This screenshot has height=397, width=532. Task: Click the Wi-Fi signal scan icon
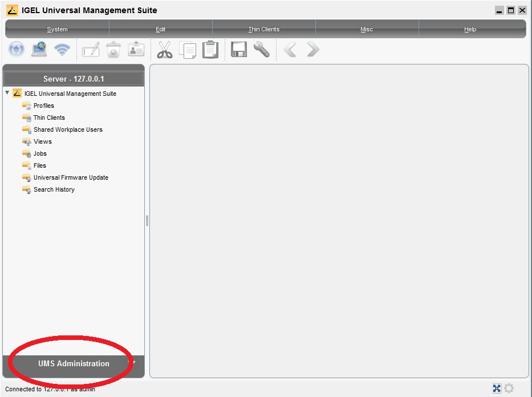pos(62,50)
